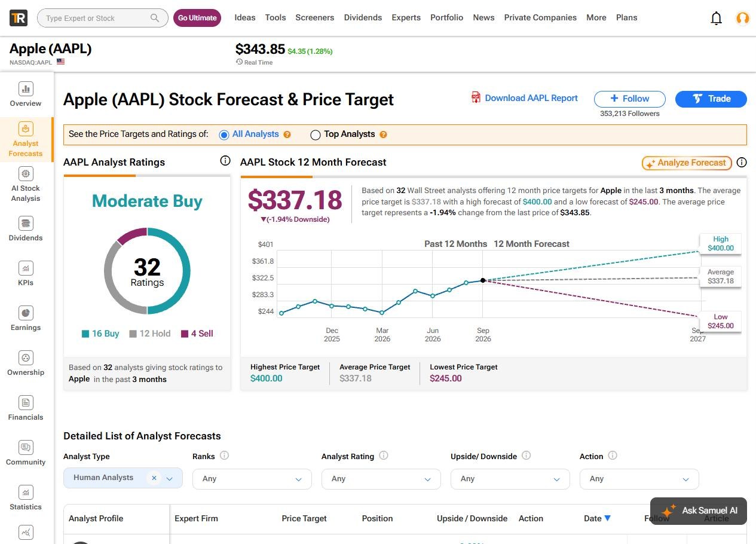Click the Upside/Downside info icon
Screen dimensions: 756x544
(x=527, y=456)
